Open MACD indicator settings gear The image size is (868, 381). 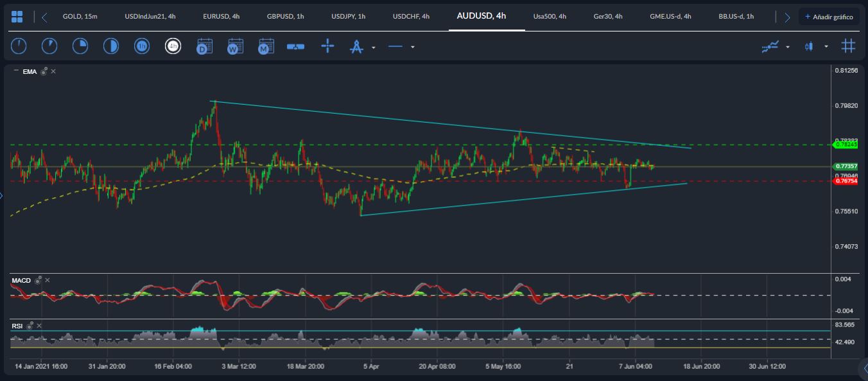[x=38, y=280]
